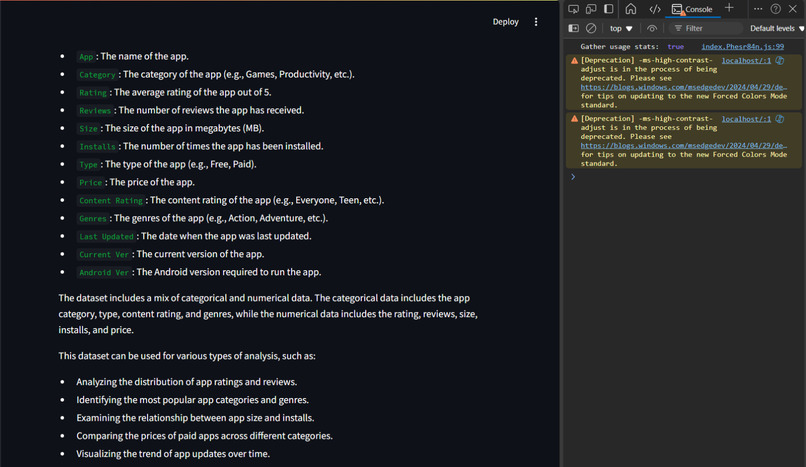Switch to the Console tab

click(692, 9)
